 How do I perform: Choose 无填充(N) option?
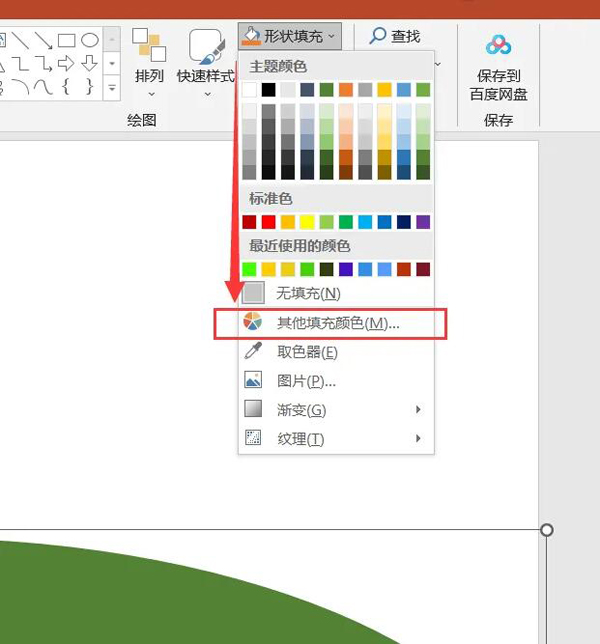(337, 293)
